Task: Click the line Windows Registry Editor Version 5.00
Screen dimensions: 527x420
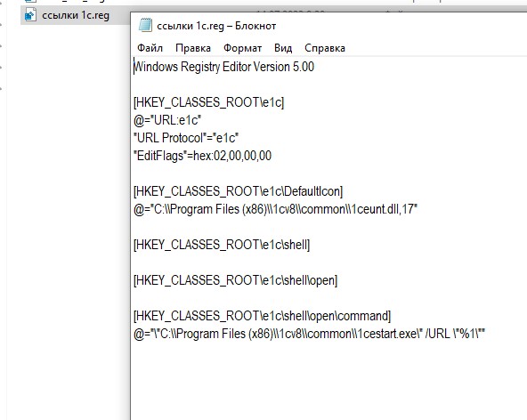Action: pyautogui.click(x=223, y=67)
